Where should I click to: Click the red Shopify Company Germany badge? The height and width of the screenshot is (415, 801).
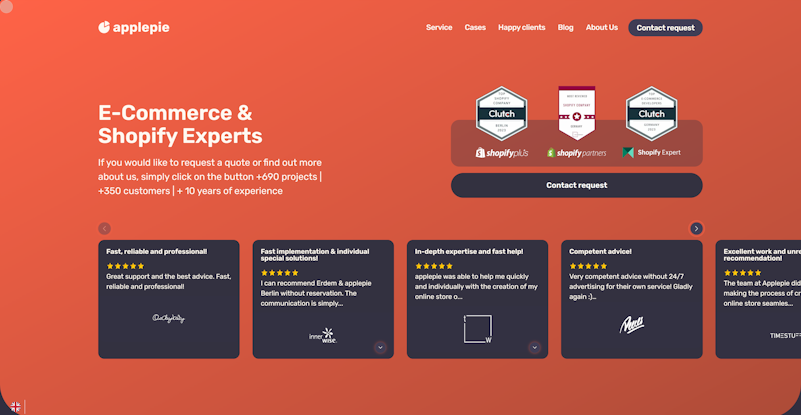click(x=577, y=113)
